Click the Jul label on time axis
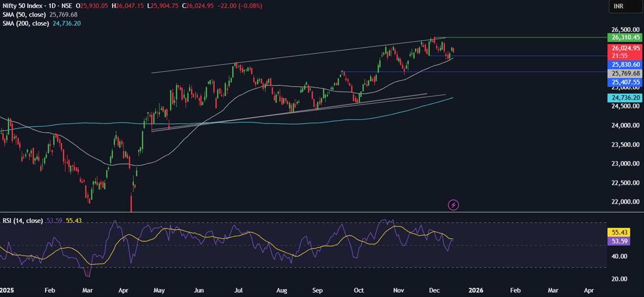Viewport: 644px width, 297px height. click(238, 290)
